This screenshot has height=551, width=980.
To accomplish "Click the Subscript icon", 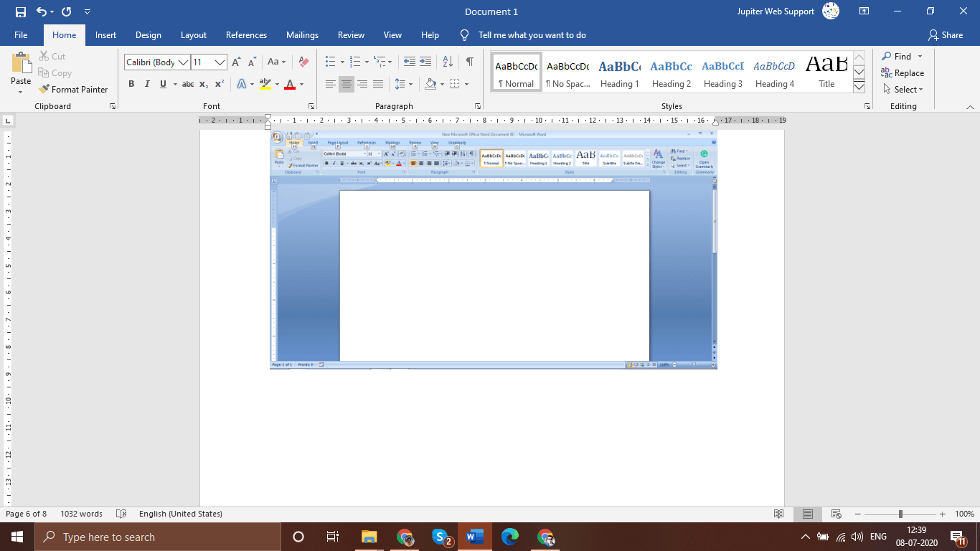I will click(203, 84).
